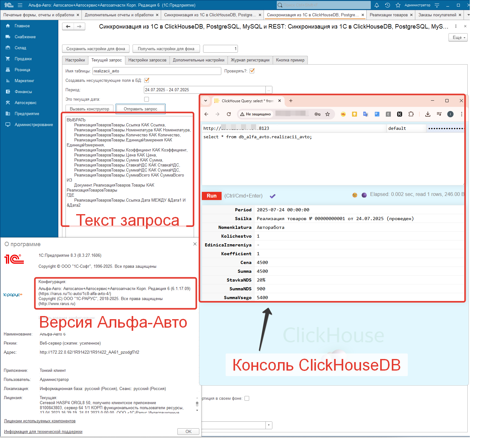Bookmark page with address bar star
This screenshot has height=438, width=504.
pos(328,114)
